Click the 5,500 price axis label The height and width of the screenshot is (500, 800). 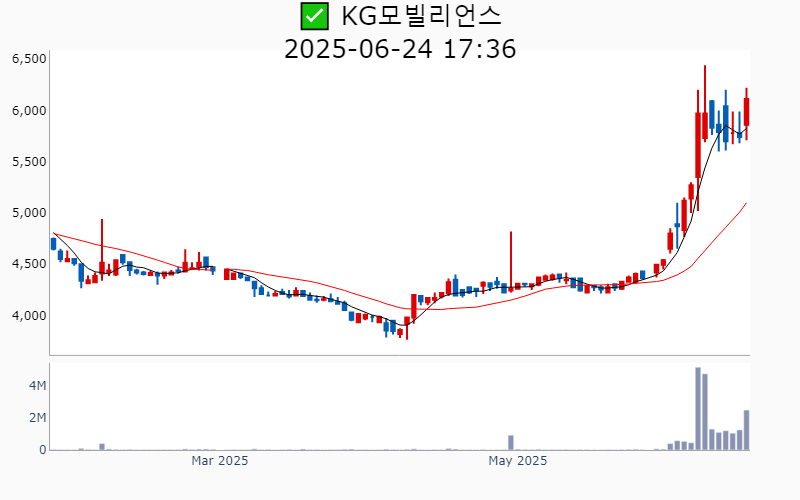tap(29, 162)
